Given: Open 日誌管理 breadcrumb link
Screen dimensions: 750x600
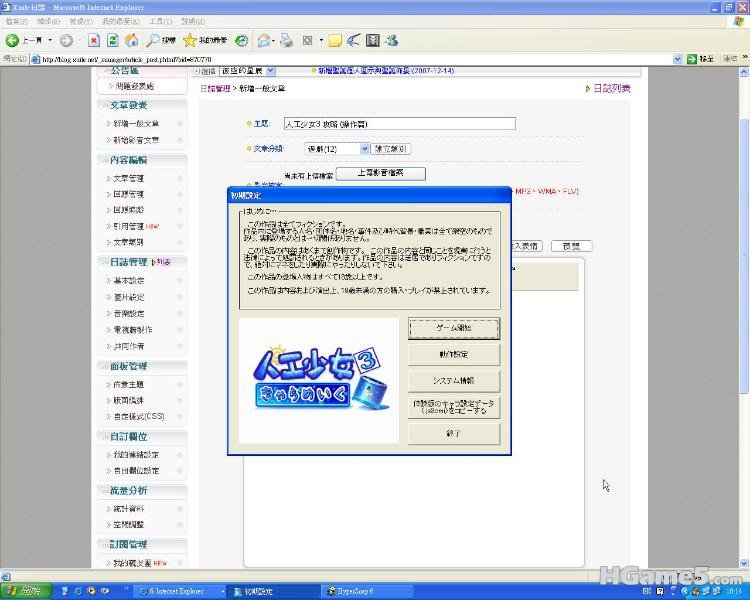Looking at the screenshot, I should (x=215, y=89).
